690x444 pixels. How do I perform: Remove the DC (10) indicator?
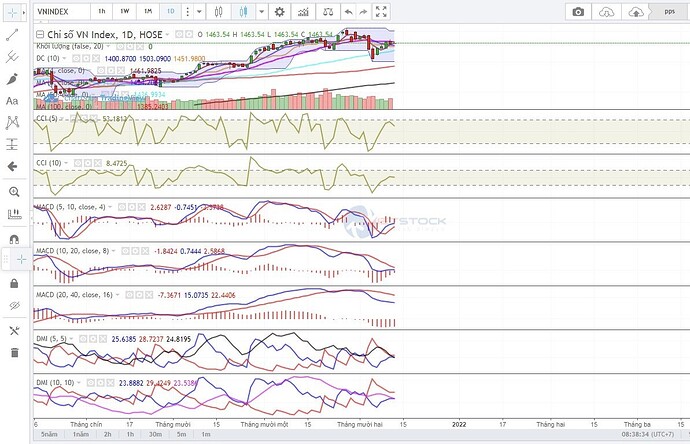coord(96,58)
